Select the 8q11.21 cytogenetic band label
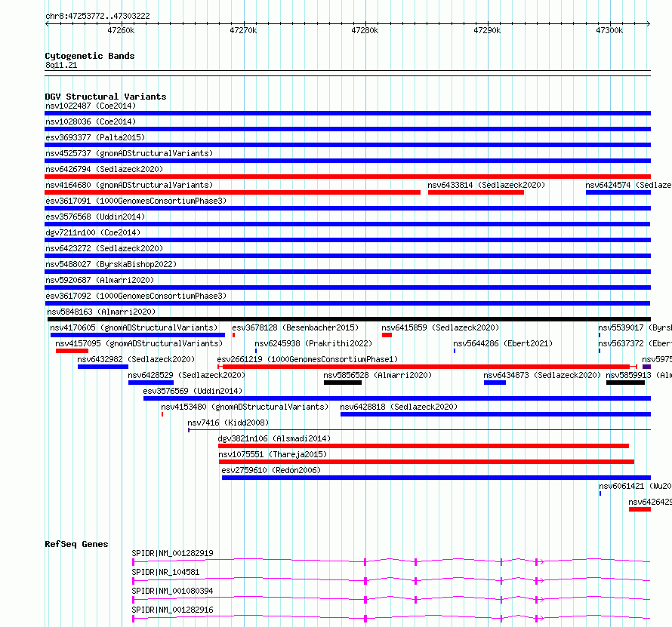The width and height of the screenshot is (672, 627). [x=61, y=66]
